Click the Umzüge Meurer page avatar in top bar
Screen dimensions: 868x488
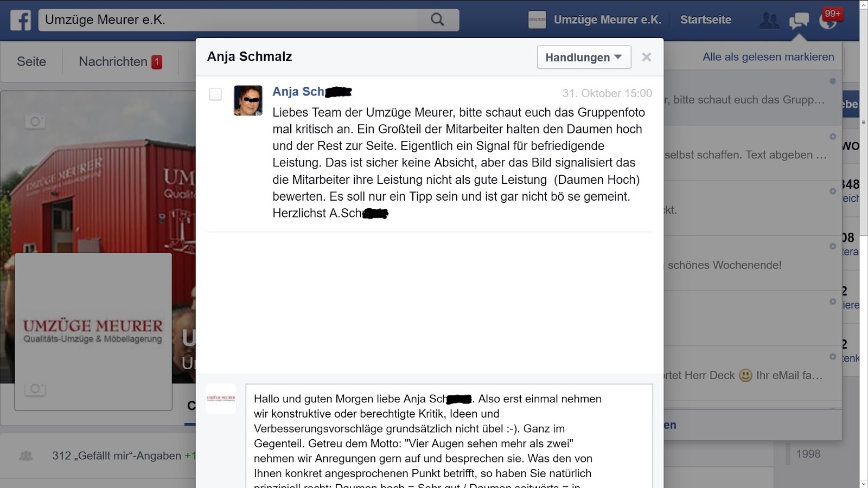537,20
